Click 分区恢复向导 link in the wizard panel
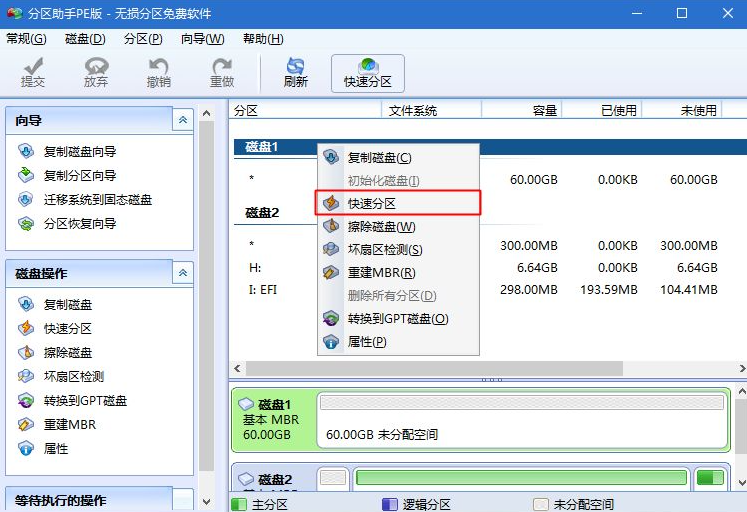The height and width of the screenshot is (512, 747). pos(80,224)
